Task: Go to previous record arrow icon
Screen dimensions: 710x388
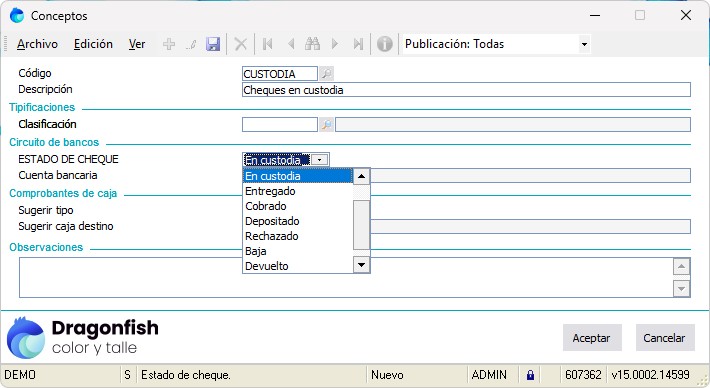Action: tap(291, 44)
